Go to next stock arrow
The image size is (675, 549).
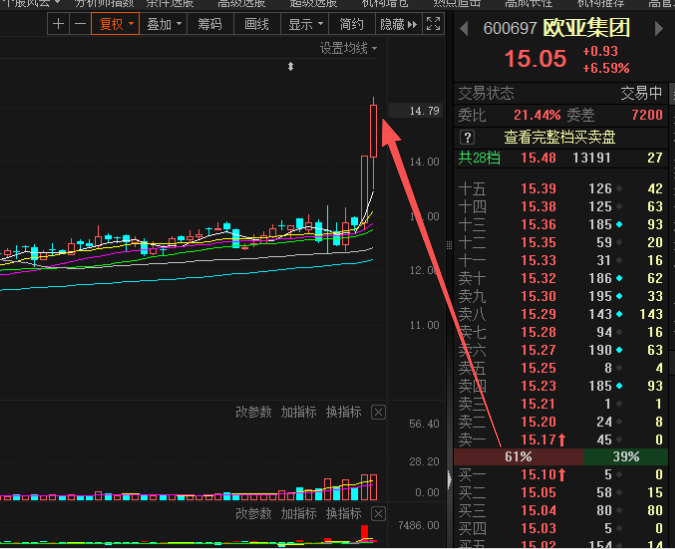(659, 29)
